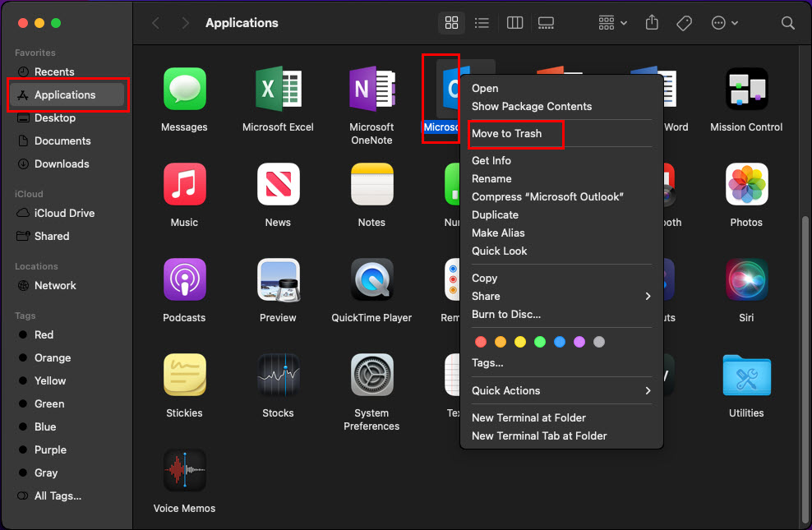Select the Stickies app icon
The image size is (812, 530).
184,375
